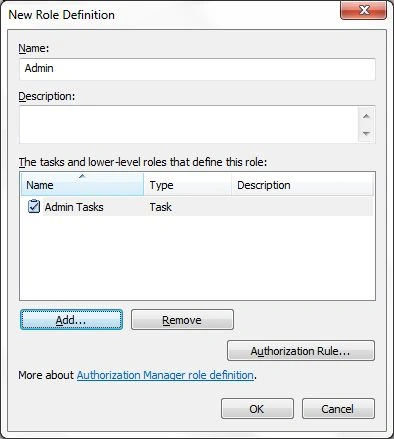Select the Admin Tasks list entry
Viewport: 394px width, 439px height.
197,207
